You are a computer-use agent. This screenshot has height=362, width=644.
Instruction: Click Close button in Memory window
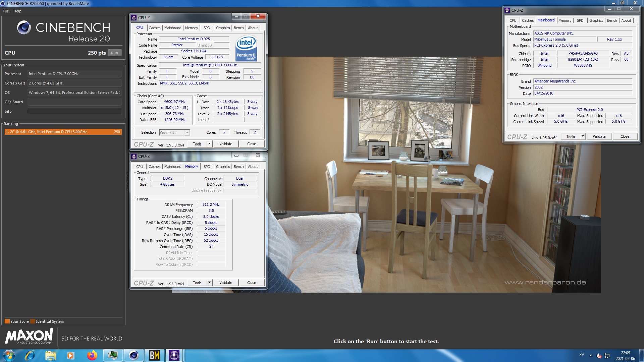(252, 283)
